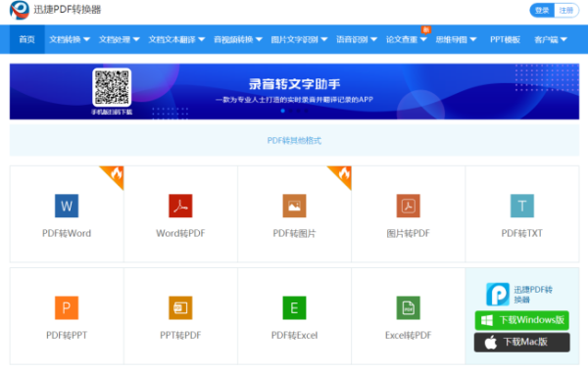Open the 客户端 dropdown
588x372 pixels.
pyautogui.click(x=551, y=39)
